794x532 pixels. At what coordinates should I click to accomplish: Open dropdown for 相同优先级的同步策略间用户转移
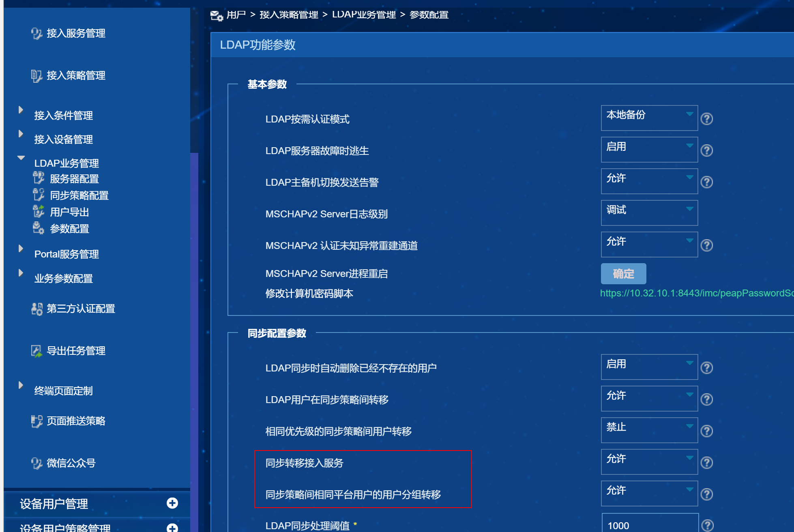649,430
